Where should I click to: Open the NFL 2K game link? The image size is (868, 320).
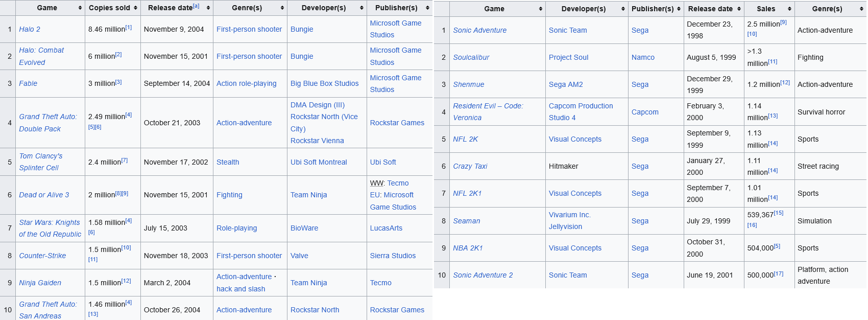tap(466, 139)
